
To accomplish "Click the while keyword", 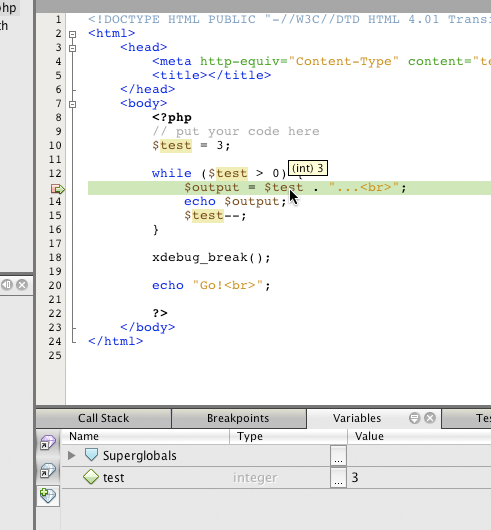I will click(x=172, y=173).
